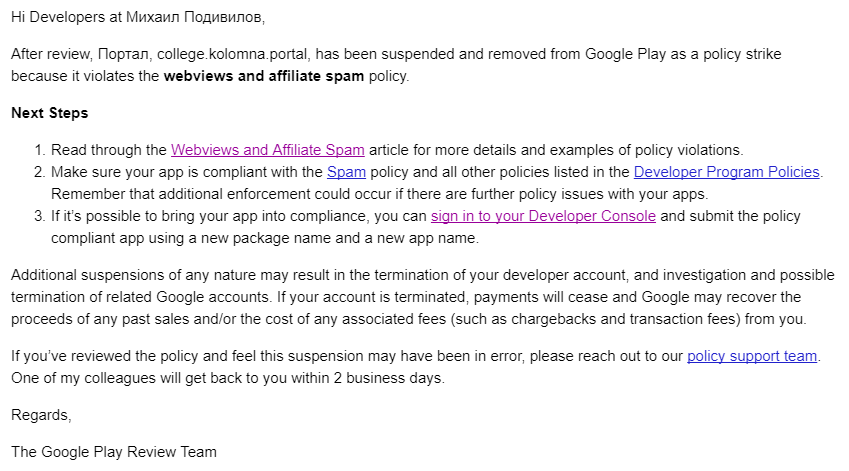
Task: Click the list number 1 marker
Action: point(39,150)
